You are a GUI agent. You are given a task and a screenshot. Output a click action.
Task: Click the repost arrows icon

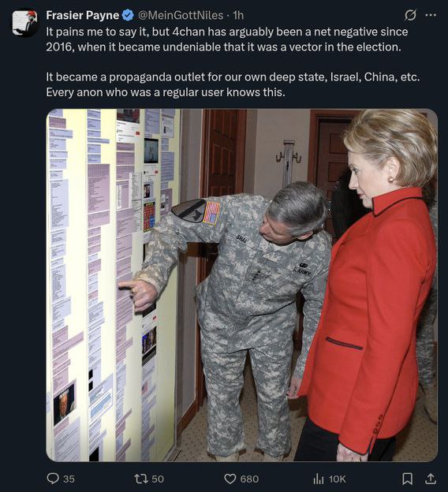tap(141, 479)
